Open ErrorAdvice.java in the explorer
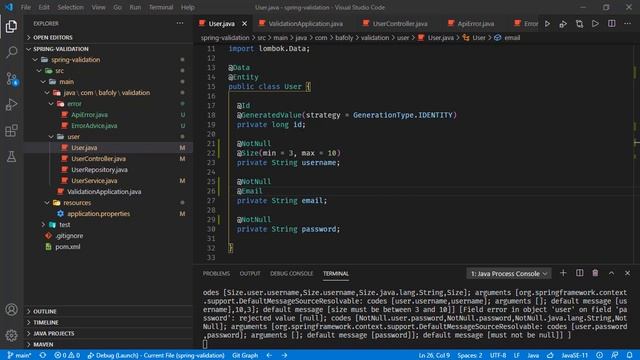Image resolution: width=640 pixels, height=360 pixels. click(x=94, y=126)
